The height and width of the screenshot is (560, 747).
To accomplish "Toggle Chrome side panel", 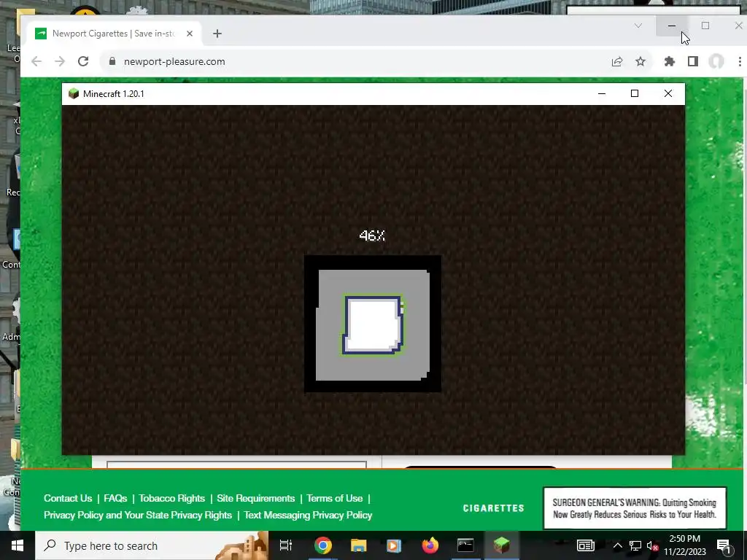I will coord(693,61).
